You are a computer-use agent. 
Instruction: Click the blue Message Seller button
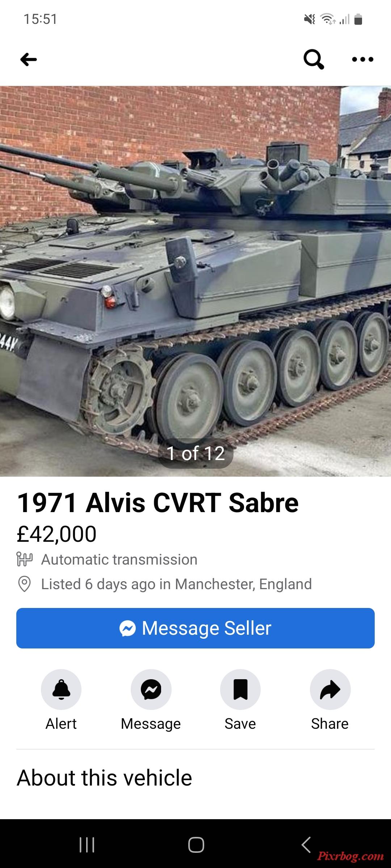[195, 628]
